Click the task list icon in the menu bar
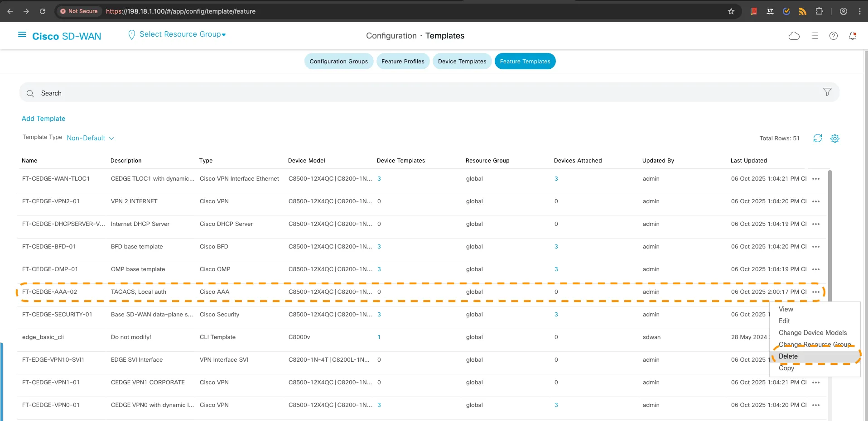Viewport: 868px width, 421px height. 815,36
